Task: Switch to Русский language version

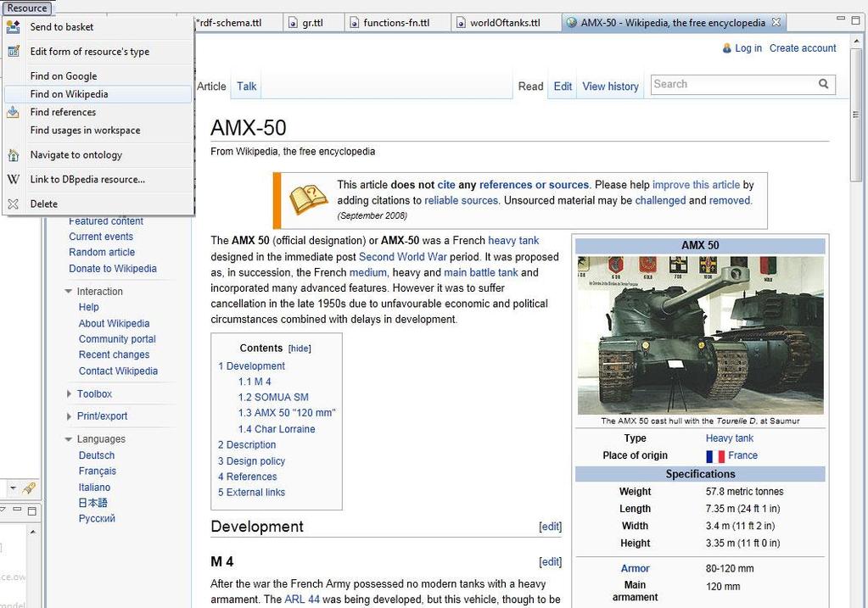Action: pyautogui.click(x=97, y=518)
